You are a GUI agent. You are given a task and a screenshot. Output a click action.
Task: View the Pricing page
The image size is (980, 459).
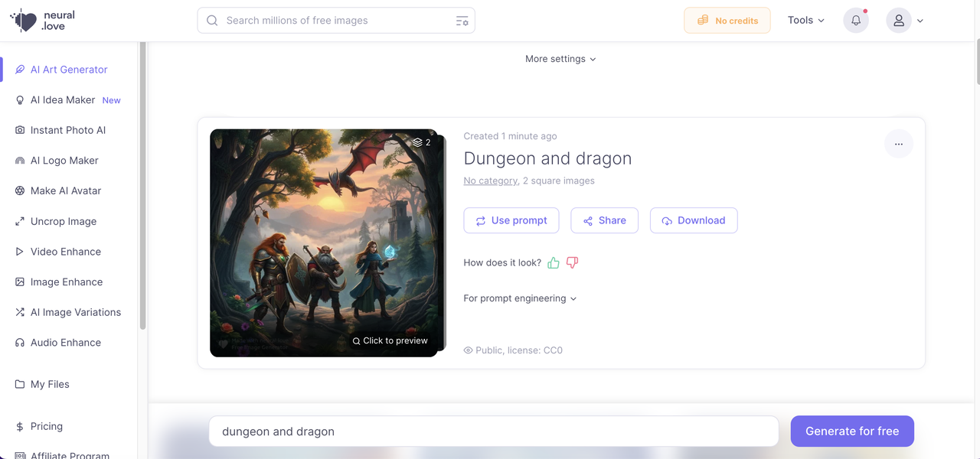[47, 426]
